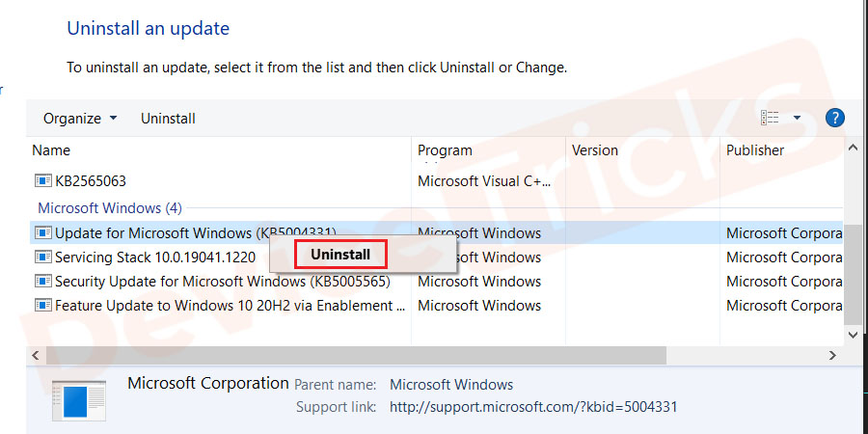
Task: Sort by the Publisher column header
Action: point(781,150)
